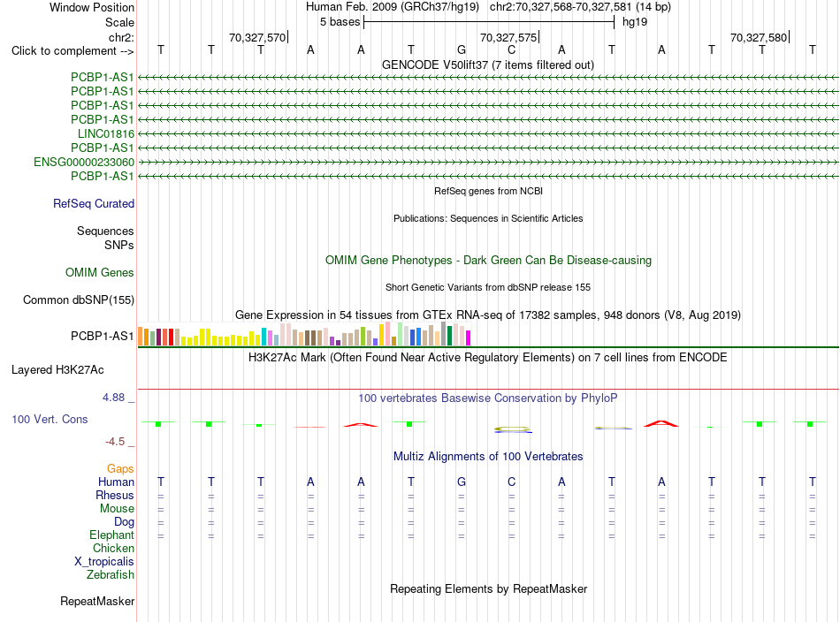The width and height of the screenshot is (840, 622).
Task: Click the hg19 label beside the scale bar
Action: (x=635, y=22)
